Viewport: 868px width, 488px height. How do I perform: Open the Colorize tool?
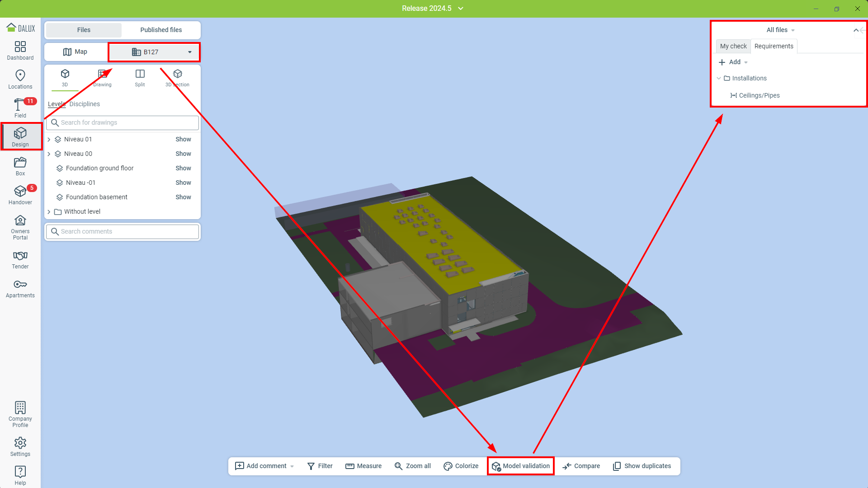click(461, 466)
